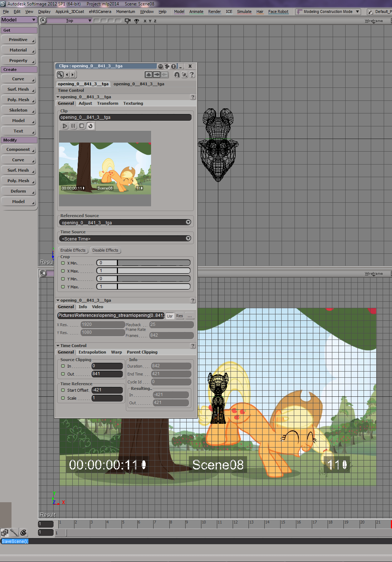
Task: Click the eye visibility icon in viewport bar
Action: pos(136,21)
